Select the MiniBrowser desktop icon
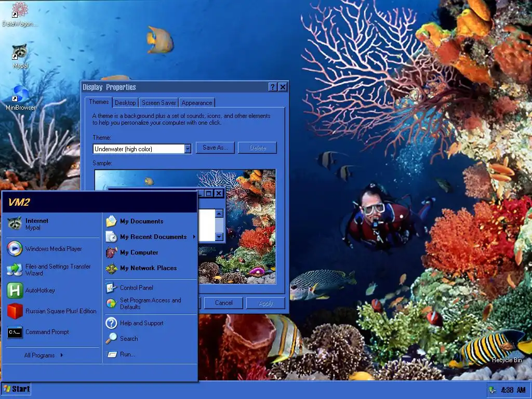 [x=20, y=98]
